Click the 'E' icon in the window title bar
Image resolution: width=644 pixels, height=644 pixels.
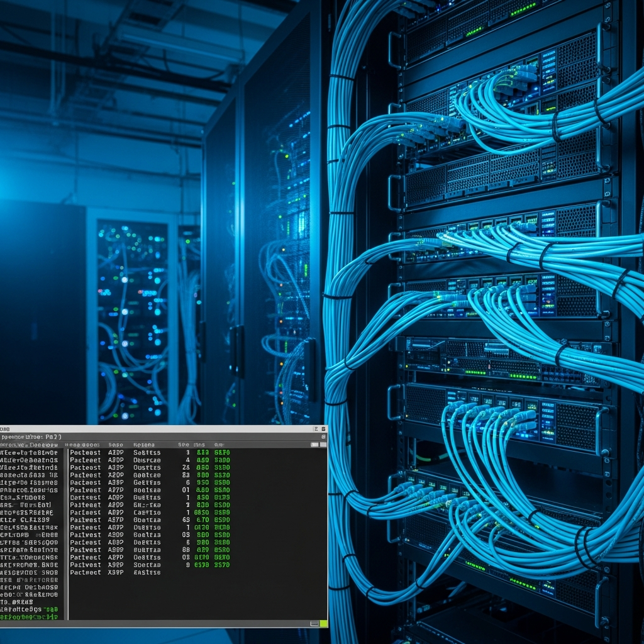pyautogui.click(x=316, y=429)
